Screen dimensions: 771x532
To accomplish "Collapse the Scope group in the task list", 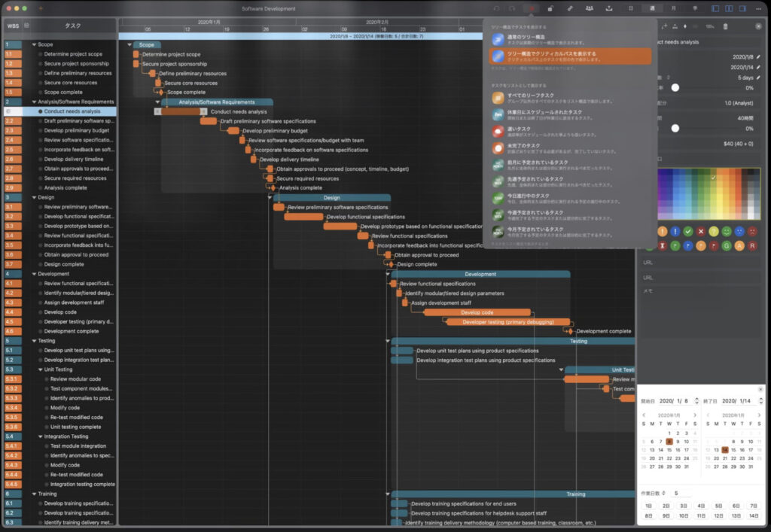I will (34, 44).
